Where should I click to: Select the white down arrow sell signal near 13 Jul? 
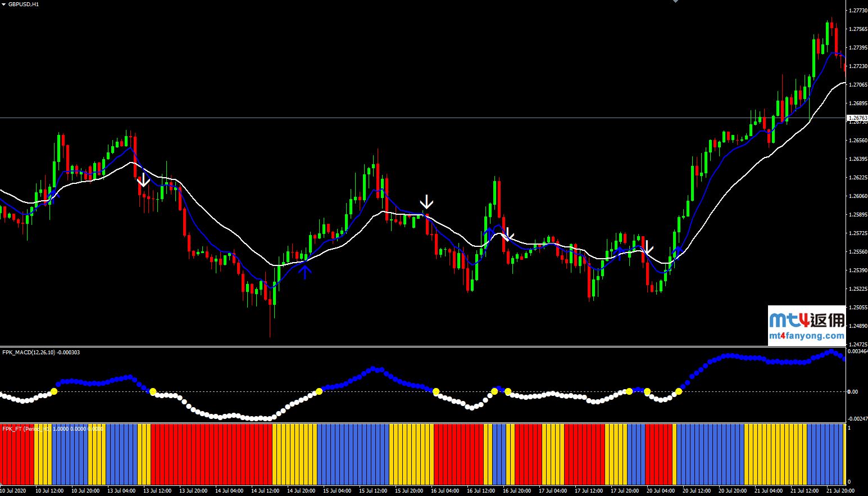[x=144, y=181]
